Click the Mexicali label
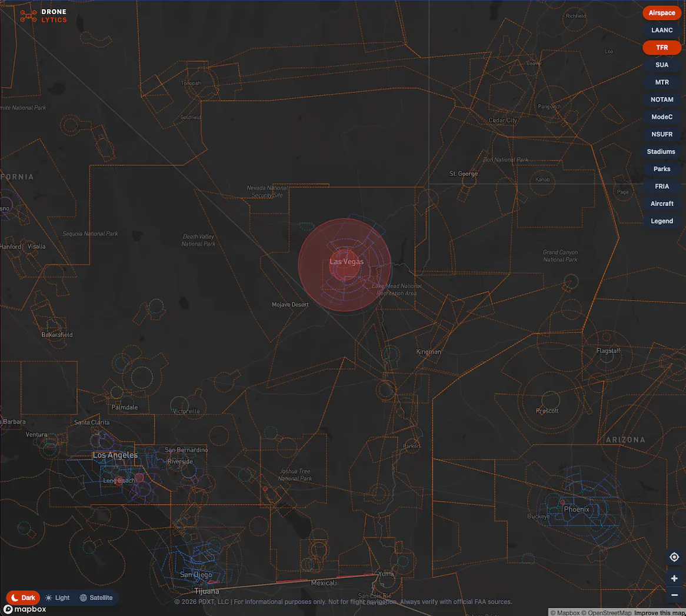Screen dimensions: 686x616 point(324,582)
